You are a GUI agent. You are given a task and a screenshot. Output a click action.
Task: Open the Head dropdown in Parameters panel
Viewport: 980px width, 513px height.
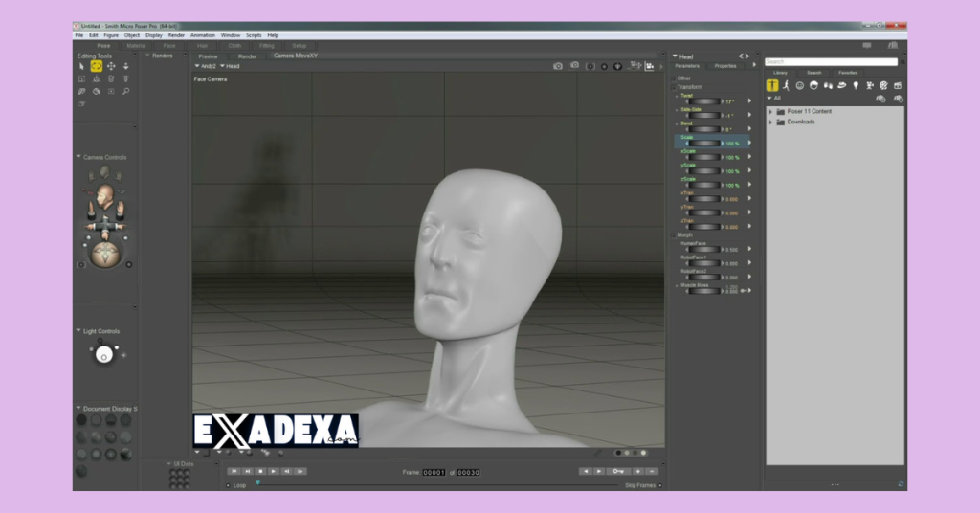[682, 56]
